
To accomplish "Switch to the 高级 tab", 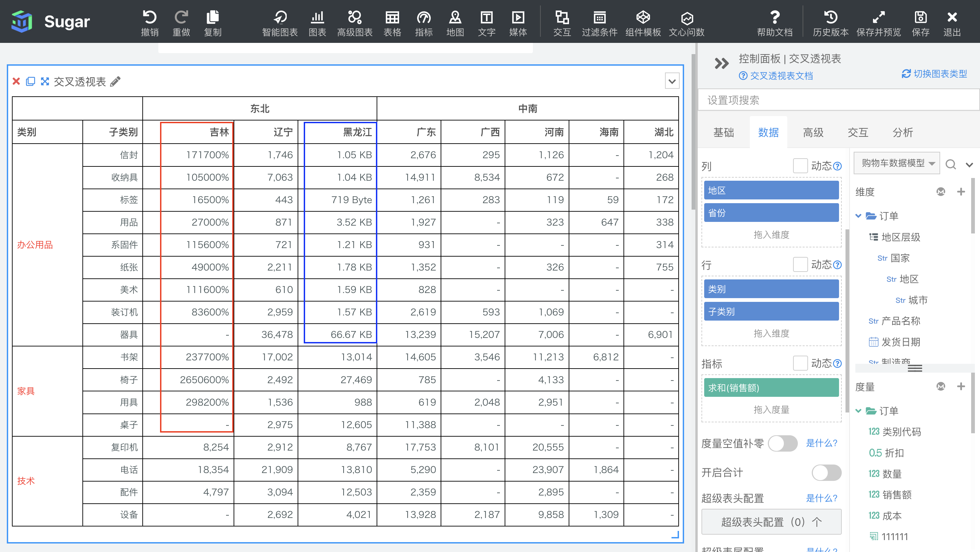I will [x=813, y=132].
